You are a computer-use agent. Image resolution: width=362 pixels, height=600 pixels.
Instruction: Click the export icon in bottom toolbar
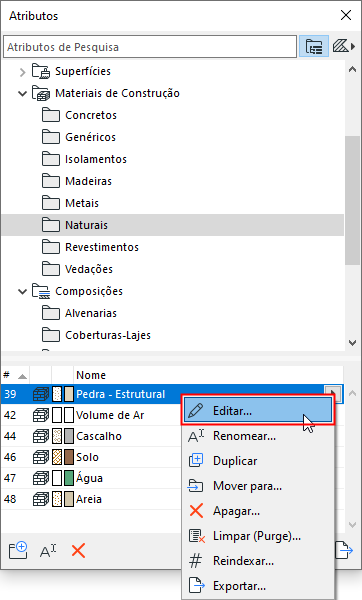coord(344,550)
